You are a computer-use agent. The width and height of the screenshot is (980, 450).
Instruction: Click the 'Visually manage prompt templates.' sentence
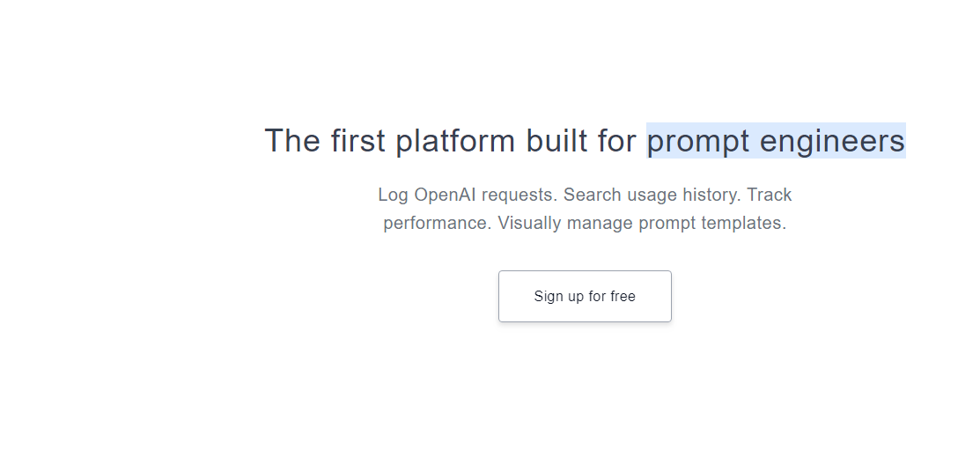(x=642, y=223)
